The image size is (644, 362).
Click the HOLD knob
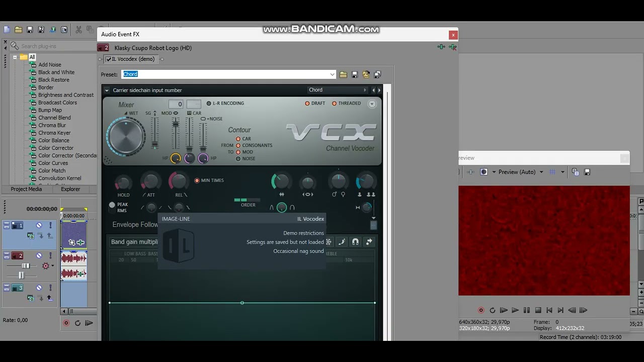coord(123,183)
